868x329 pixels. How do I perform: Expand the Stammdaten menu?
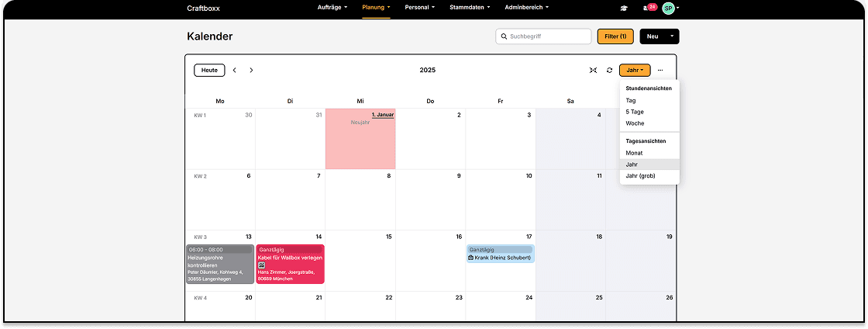(x=470, y=8)
